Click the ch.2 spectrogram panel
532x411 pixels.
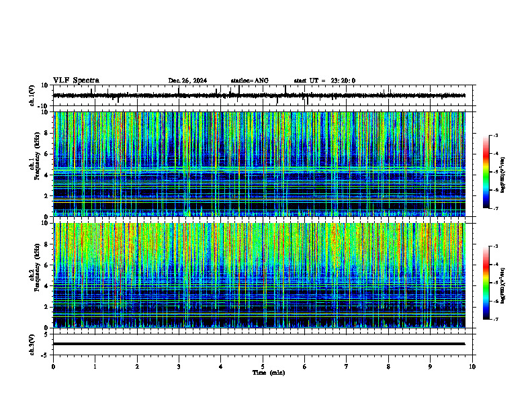pos(259,275)
